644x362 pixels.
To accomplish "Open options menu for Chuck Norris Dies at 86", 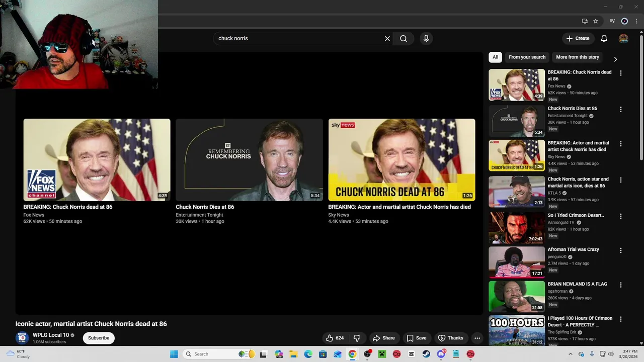I will click(x=621, y=109).
